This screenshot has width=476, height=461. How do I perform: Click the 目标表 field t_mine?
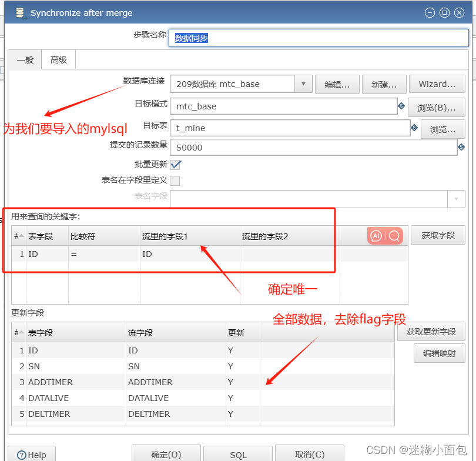(x=290, y=128)
